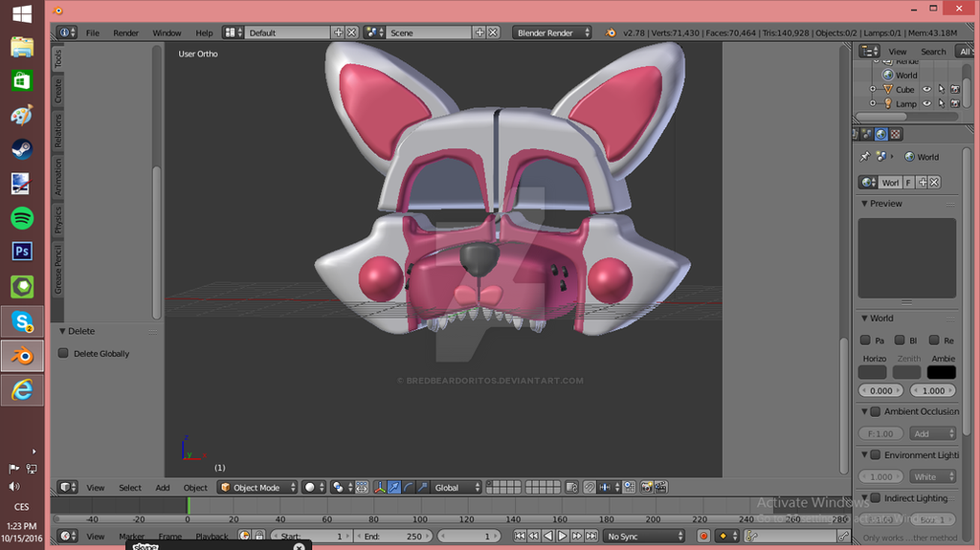Enable Delete Globally checkbox

[x=63, y=353]
